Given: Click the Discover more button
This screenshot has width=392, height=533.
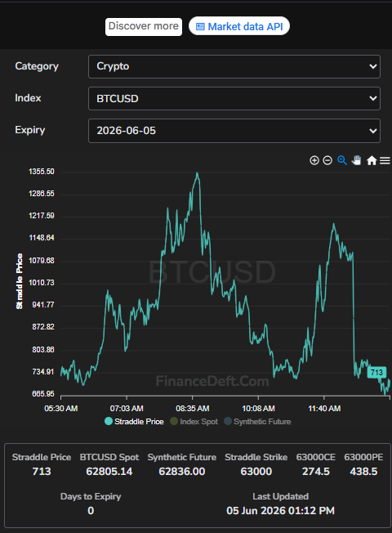Looking at the screenshot, I should point(144,26).
